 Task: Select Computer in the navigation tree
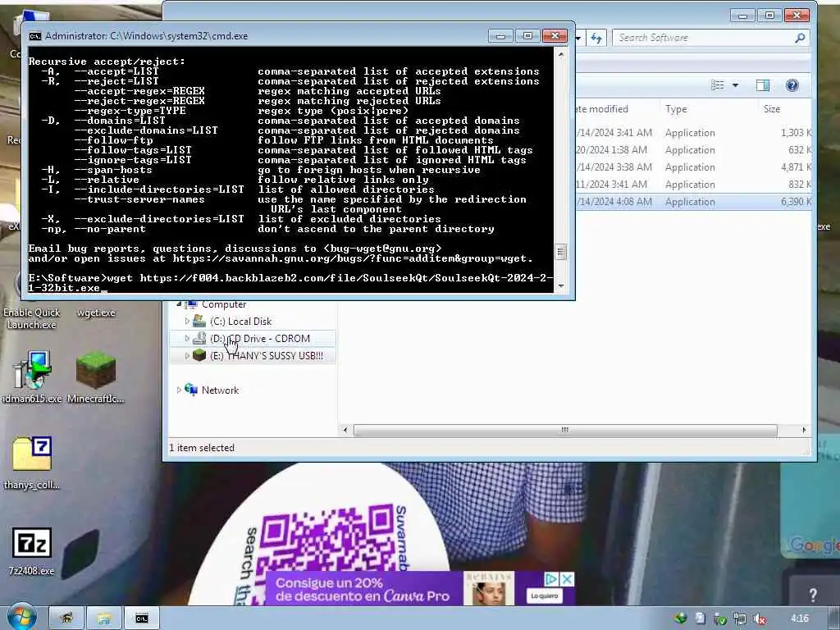[223, 305]
